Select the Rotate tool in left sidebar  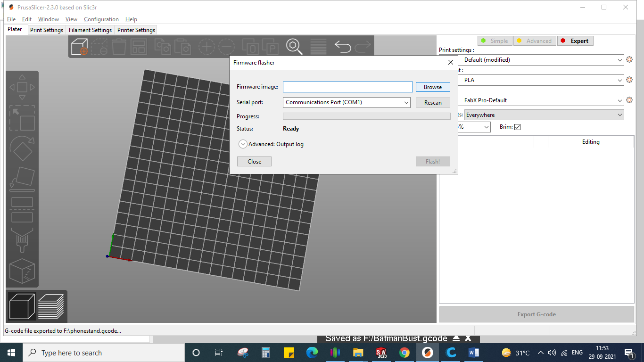click(22, 149)
